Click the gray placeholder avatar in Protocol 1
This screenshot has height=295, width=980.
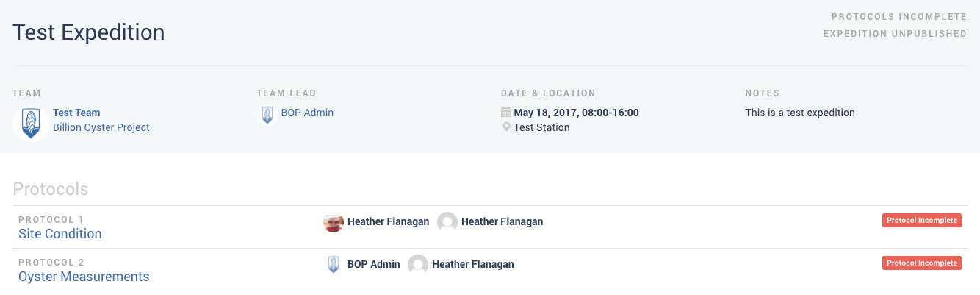tap(447, 221)
